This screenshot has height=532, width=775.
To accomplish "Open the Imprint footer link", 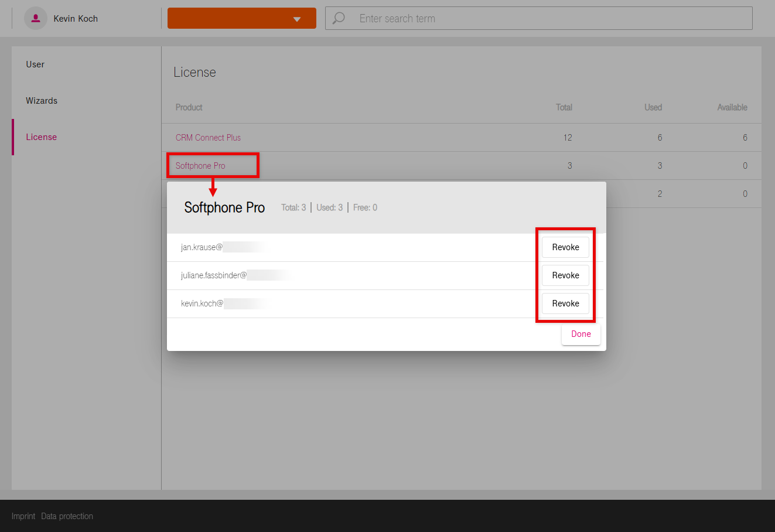I will [23, 516].
